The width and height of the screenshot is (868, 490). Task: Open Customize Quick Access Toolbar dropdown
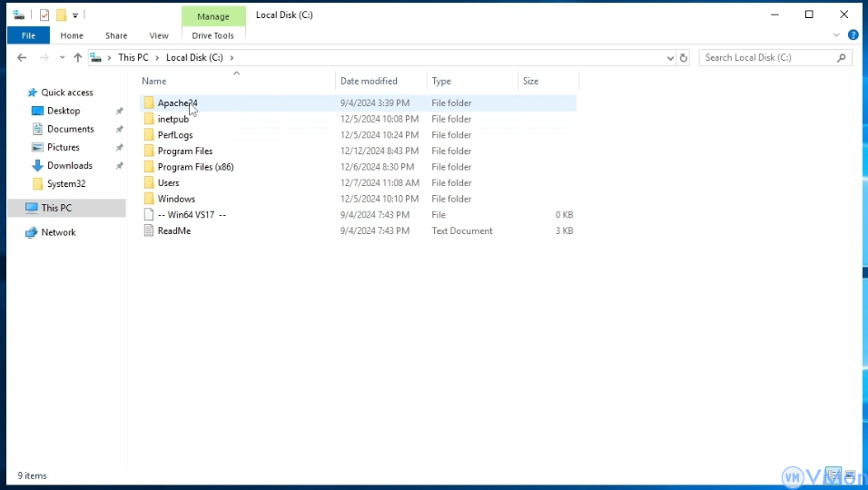75,15
